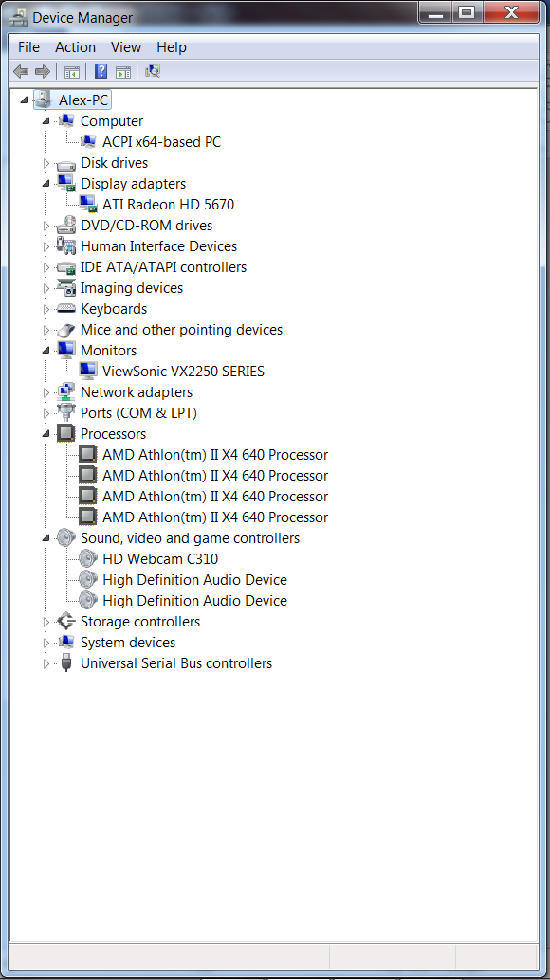Screen dimensions: 550x980
Task: Select the Alex-PC root node
Action: coord(83,100)
